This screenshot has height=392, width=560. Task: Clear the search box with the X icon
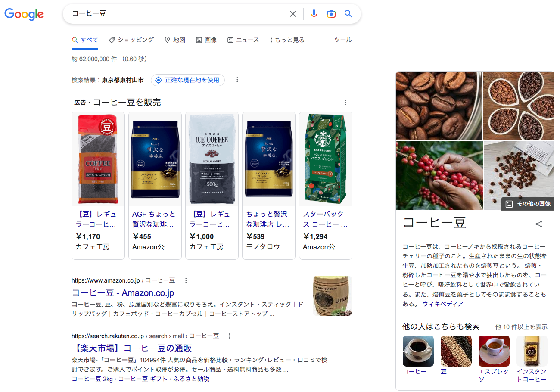[x=293, y=14]
